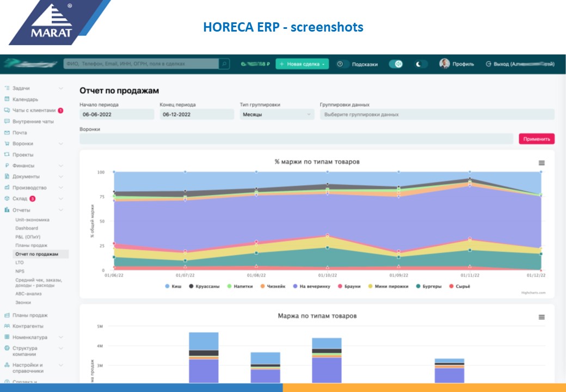Open Чаты с клиентами chat icon
The width and height of the screenshot is (566, 392).
(7, 110)
